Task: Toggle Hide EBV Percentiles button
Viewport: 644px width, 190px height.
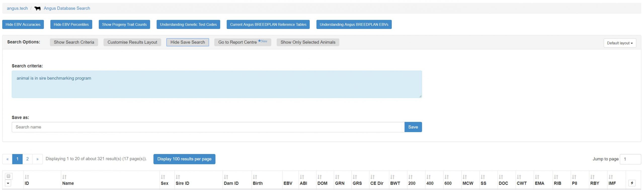Action: [71, 24]
